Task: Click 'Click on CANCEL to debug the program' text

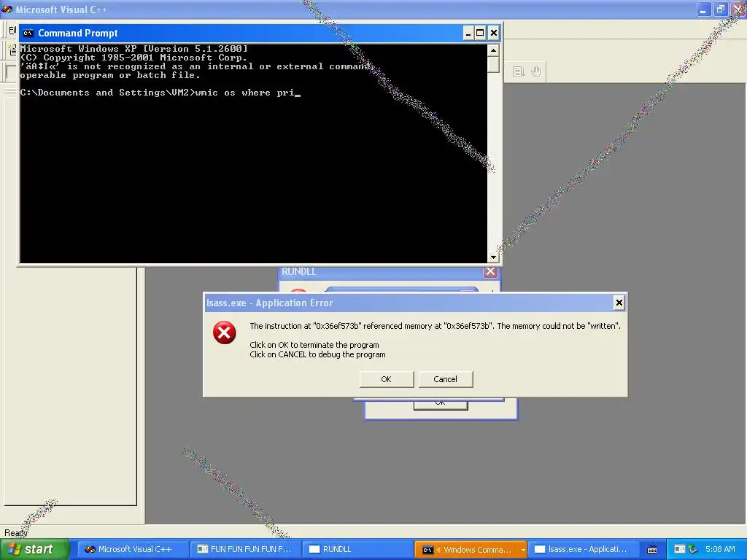Action: pyautogui.click(x=318, y=354)
